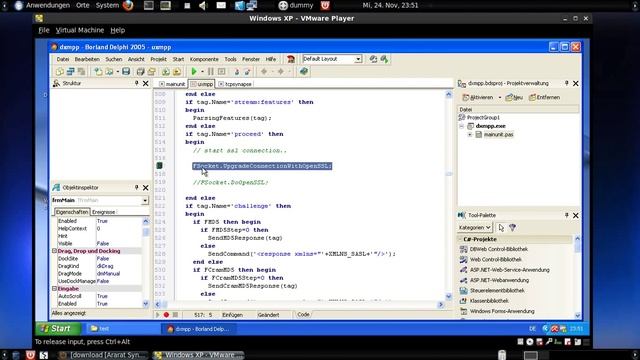The height and width of the screenshot is (360, 640).
Task: Collapse the dxmpp.exe project node
Action: point(462,126)
